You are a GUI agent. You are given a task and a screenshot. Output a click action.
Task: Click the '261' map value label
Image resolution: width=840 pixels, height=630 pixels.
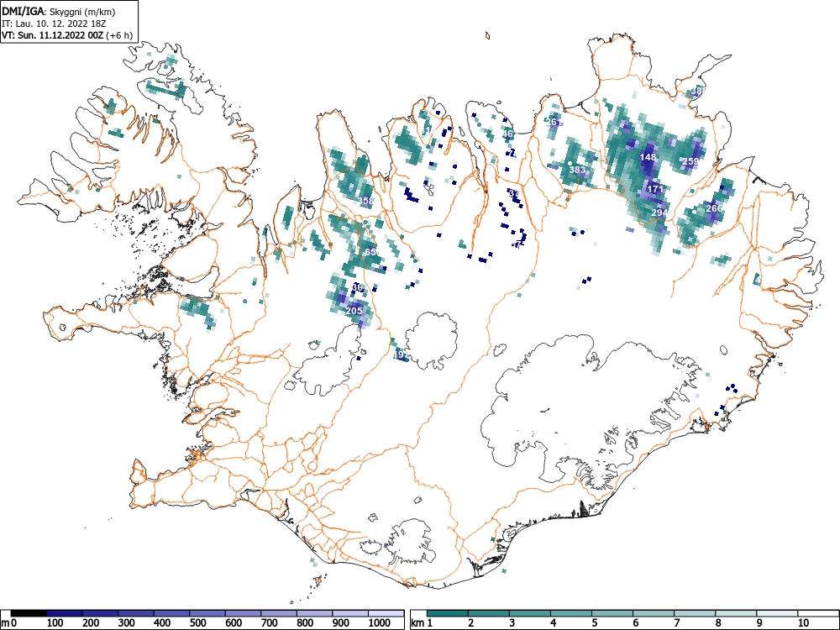pyautogui.click(x=553, y=122)
